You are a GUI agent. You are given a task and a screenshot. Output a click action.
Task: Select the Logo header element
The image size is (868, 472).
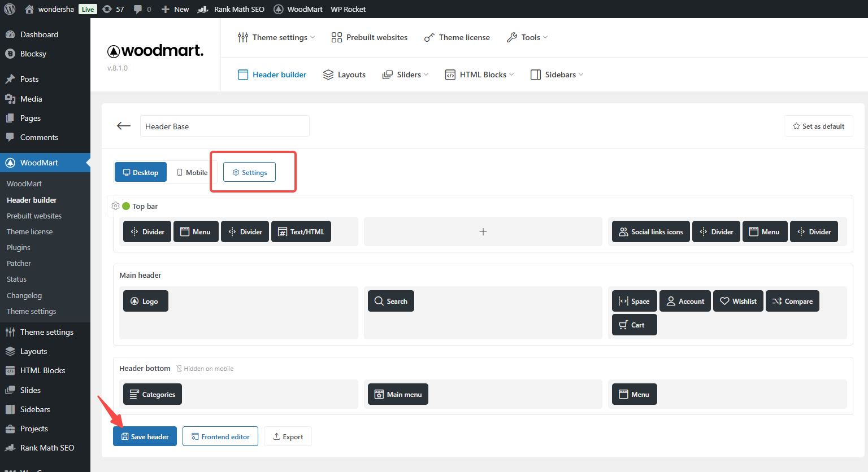[145, 301]
